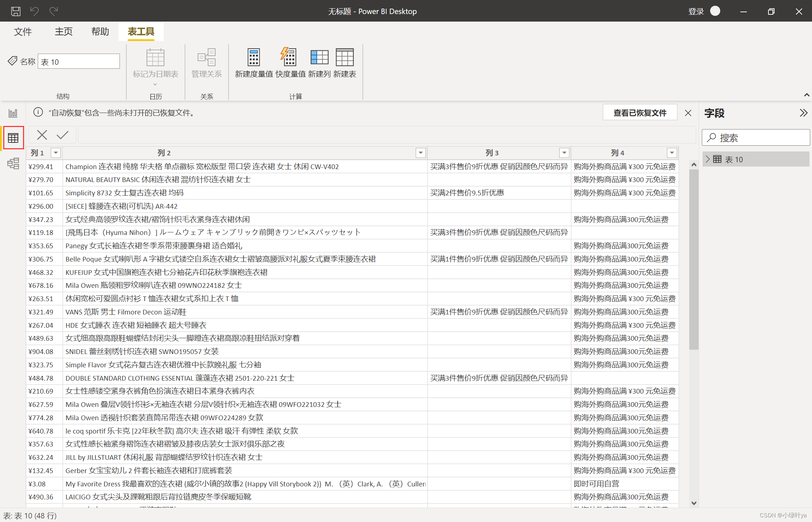Screen dimensions: 812x522
Task: Select the Data view icon
Action: coord(13,138)
